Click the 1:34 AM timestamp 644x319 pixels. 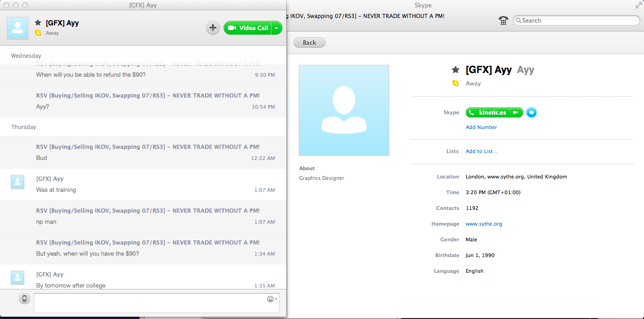click(x=265, y=254)
